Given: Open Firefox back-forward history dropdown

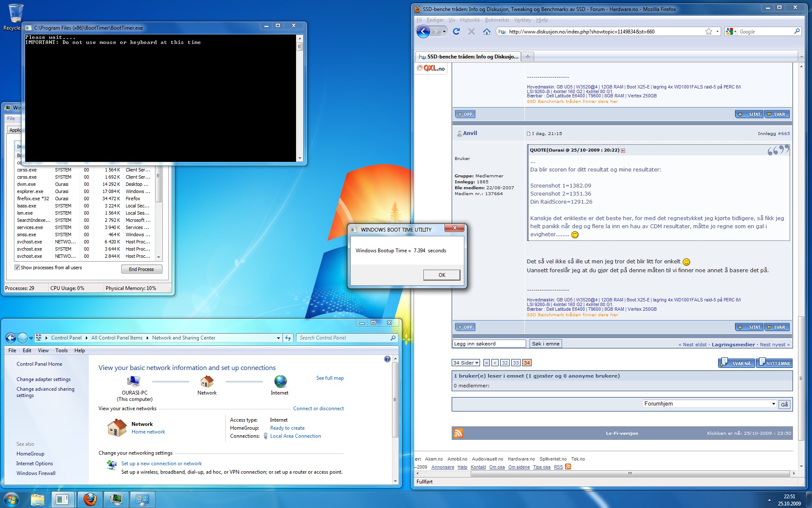Looking at the screenshot, I should click(x=444, y=32).
